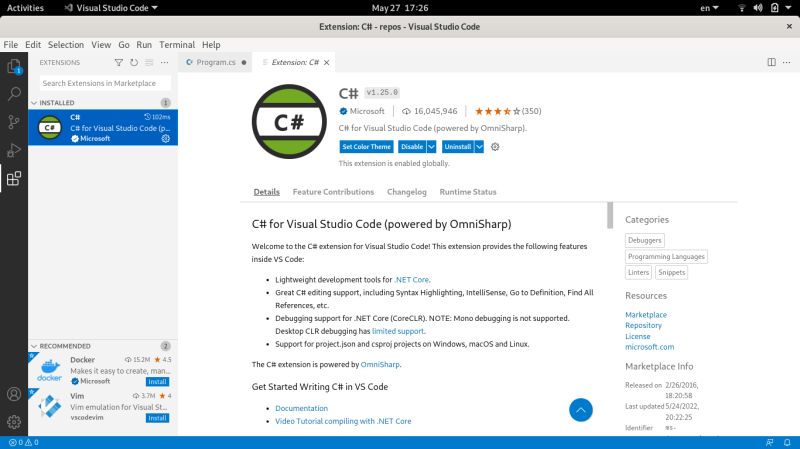This screenshot has width=800, height=449.
Task: Open the limited support link
Action: click(398, 331)
